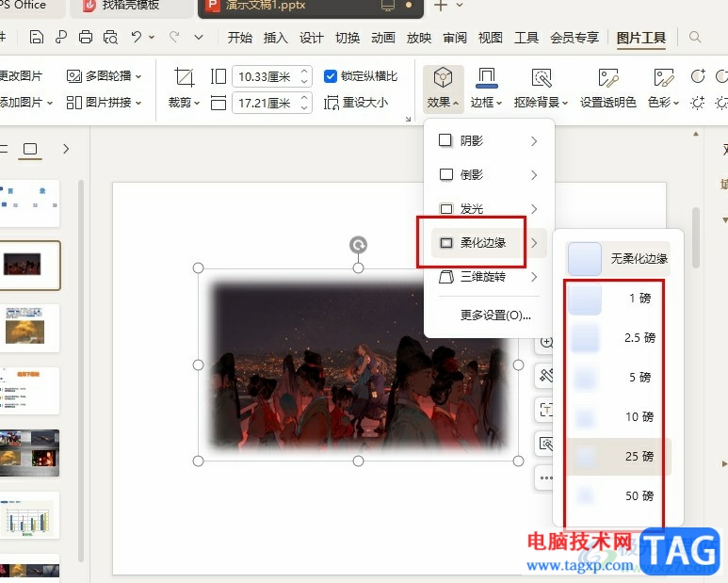728x583 pixels.
Task: Click the slide view rectangle icon
Action: 30,149
